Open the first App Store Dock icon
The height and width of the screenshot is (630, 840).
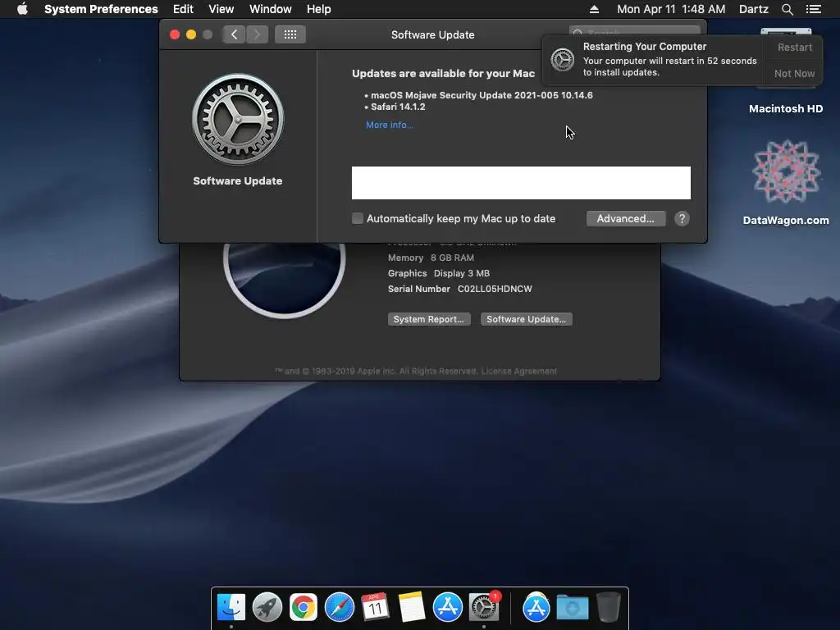(447, 608)
